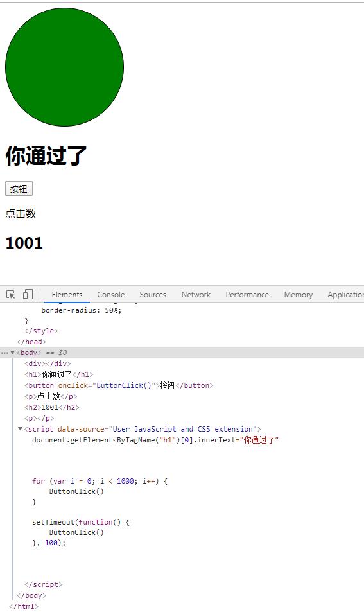Select the <h2>1001</h2> node
Image resolution: width=364 pixels, height=612 pixels.
(x=52, y=407)
